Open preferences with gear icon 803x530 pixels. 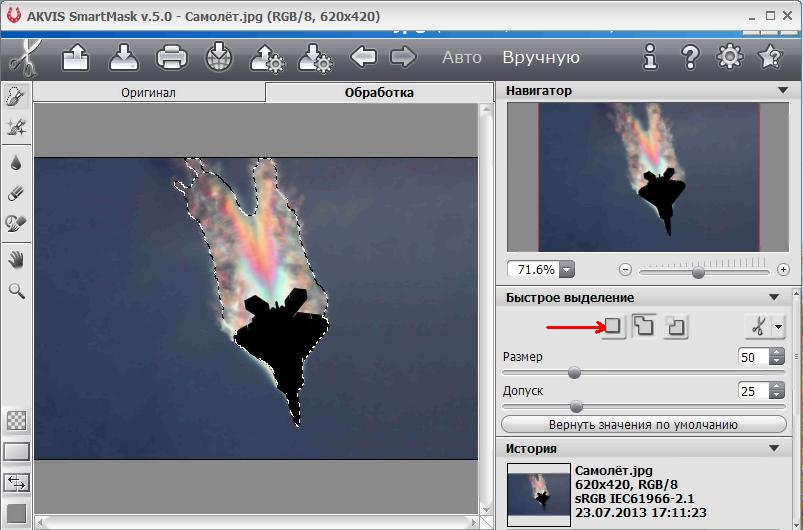pos(730,56)
